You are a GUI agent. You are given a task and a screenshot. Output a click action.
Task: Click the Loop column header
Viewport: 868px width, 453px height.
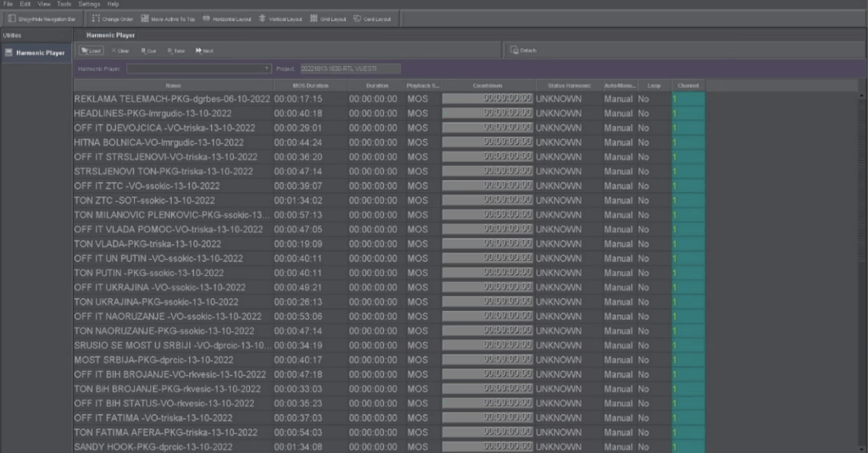(654, 86)
